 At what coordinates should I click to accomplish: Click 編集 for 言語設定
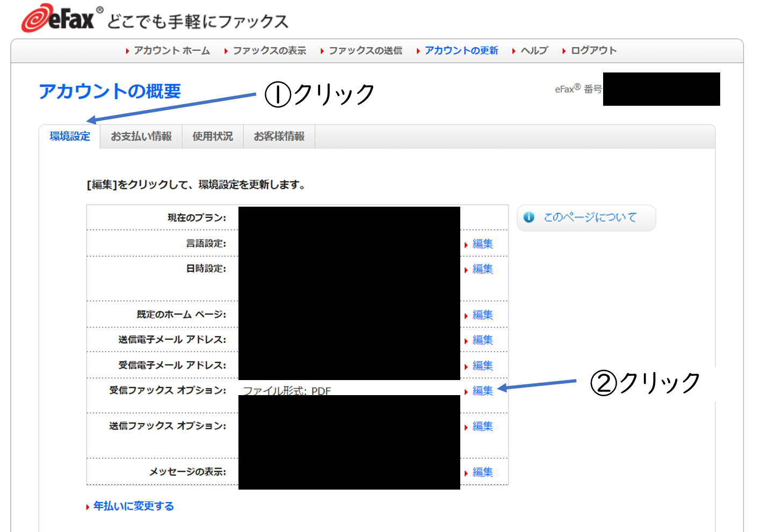pyautogui.click(x=482, y=244)
